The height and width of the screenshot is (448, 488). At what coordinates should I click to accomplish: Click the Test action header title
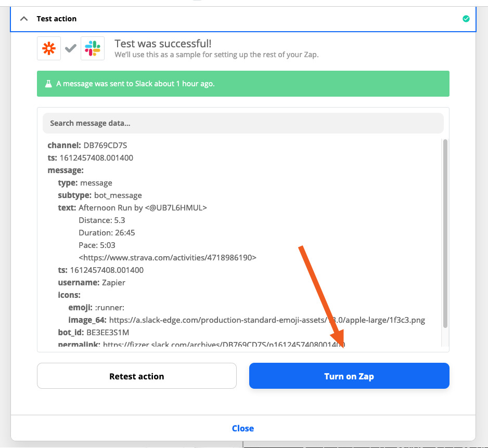click(x=57, y=19)
